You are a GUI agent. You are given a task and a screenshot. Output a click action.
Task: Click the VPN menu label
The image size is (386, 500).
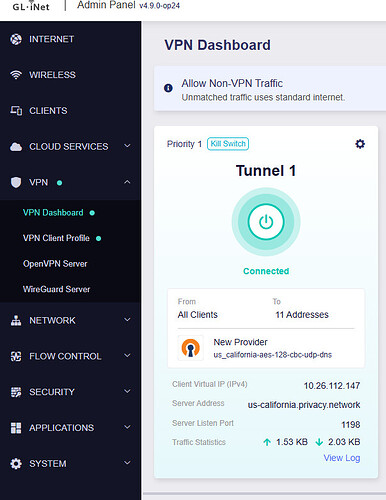point(39,182)
